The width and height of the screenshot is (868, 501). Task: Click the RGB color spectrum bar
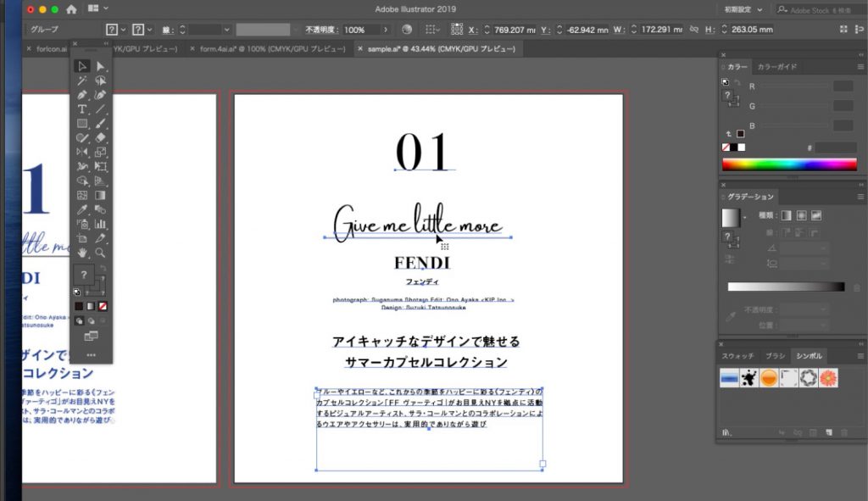pos(789,164)
